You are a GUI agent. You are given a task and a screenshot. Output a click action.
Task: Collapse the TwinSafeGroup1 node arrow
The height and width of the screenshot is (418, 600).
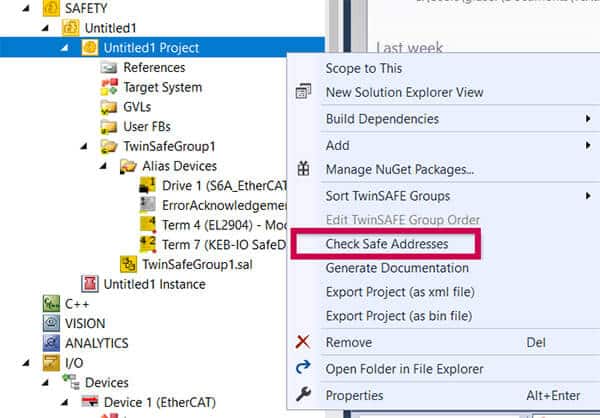84,146
